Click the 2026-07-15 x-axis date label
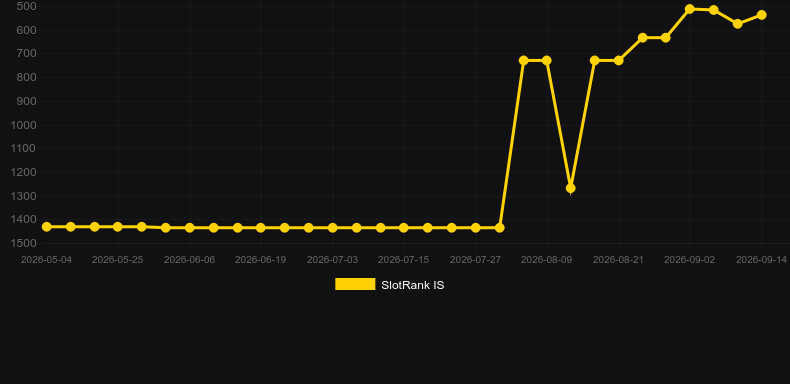The image size is (790, 384). click(x=404, y=260)
